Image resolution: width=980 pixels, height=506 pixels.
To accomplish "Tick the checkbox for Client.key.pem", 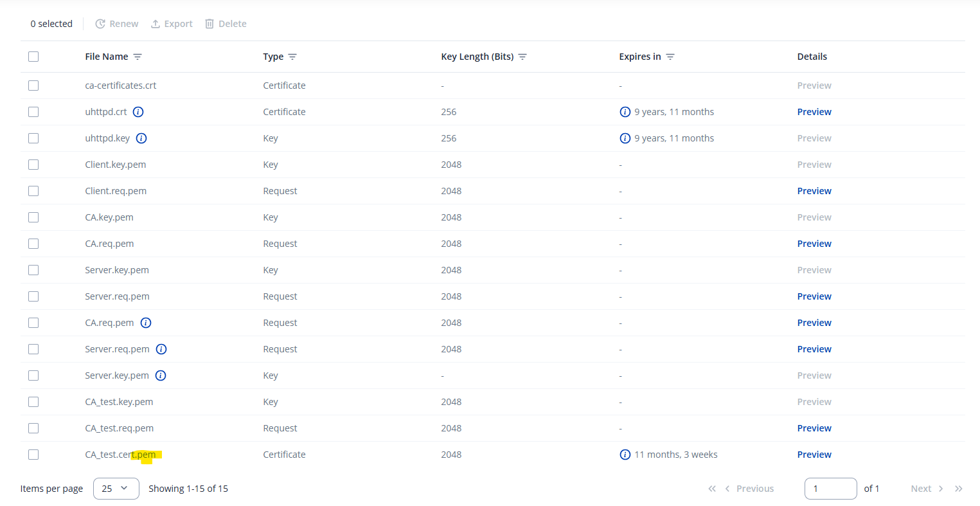I will point(33,165).
